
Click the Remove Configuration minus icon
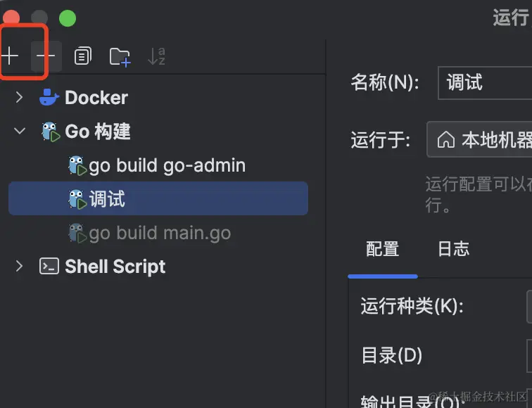click(x=46, y=56)
